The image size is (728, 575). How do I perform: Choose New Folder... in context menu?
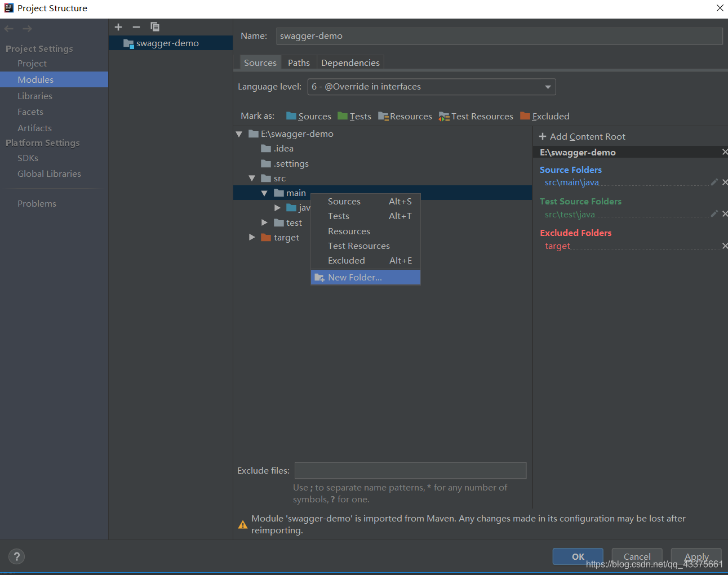pyautogui.click(x=366, y=277)
